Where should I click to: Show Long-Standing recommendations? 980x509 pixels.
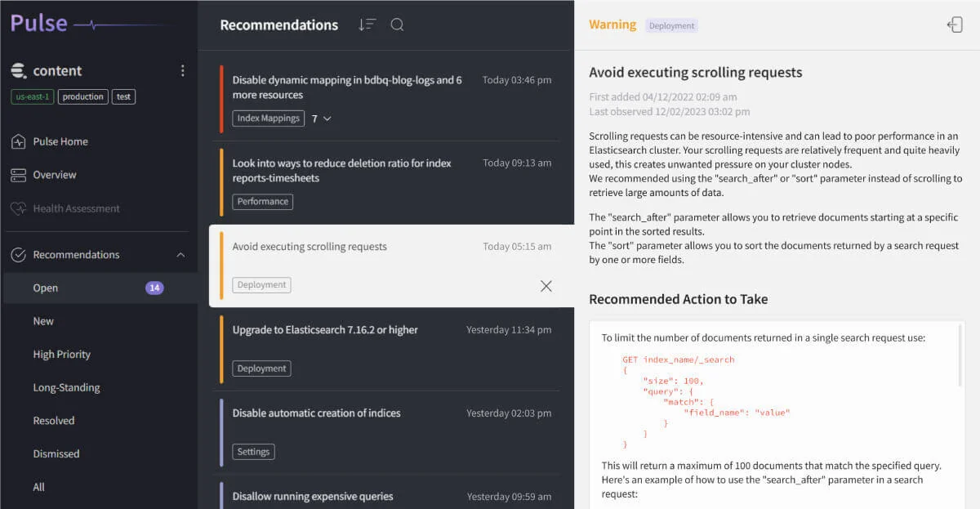[66, 387]
